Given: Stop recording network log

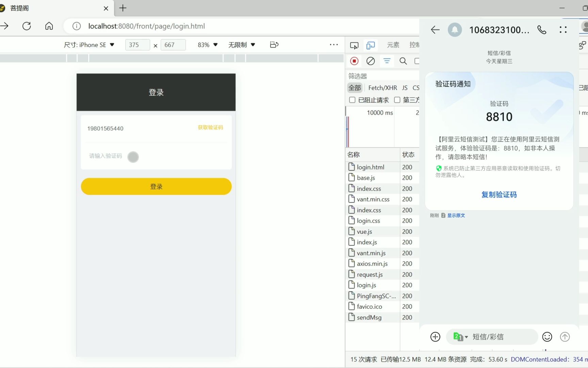Looking at the screenshot, I should point(354,61).
